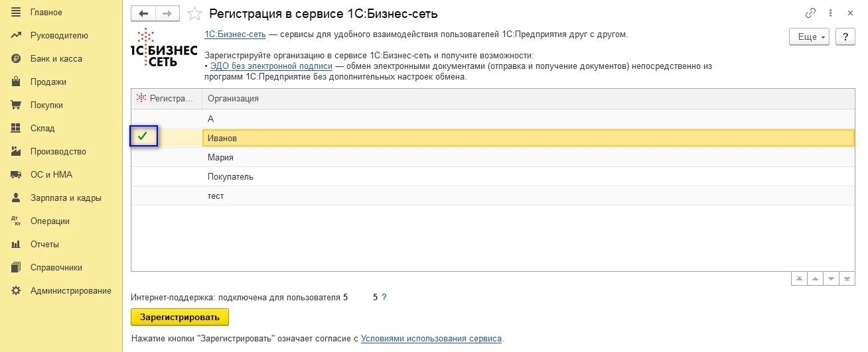Open the three-dot options menu
Screen dimensions: 868x352
click(830, 13)
